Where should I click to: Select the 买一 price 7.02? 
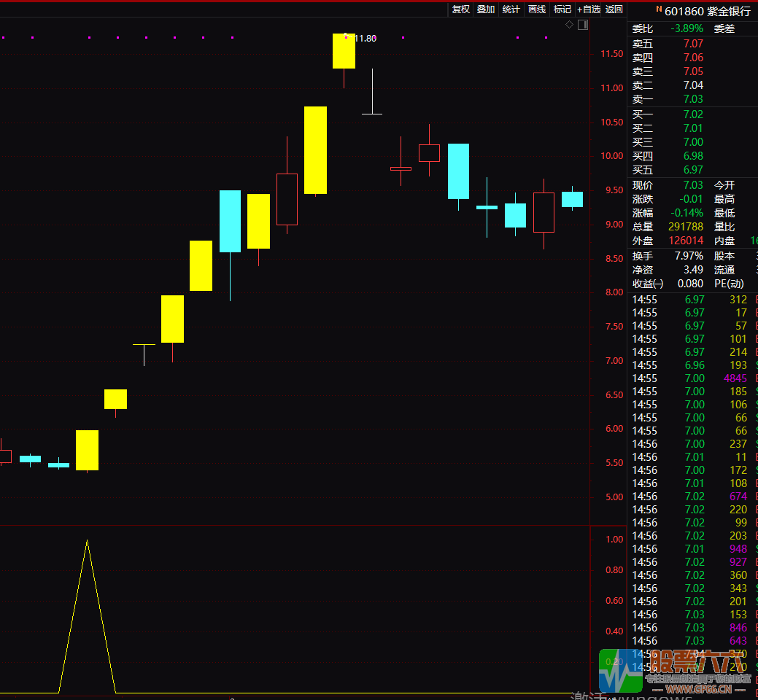[x=693, y=114]
